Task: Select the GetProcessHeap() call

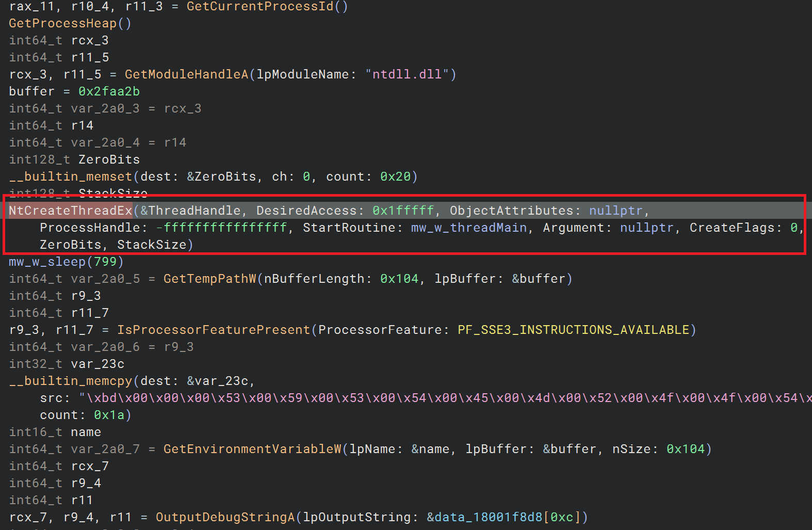Action: [x=70, y=23]
